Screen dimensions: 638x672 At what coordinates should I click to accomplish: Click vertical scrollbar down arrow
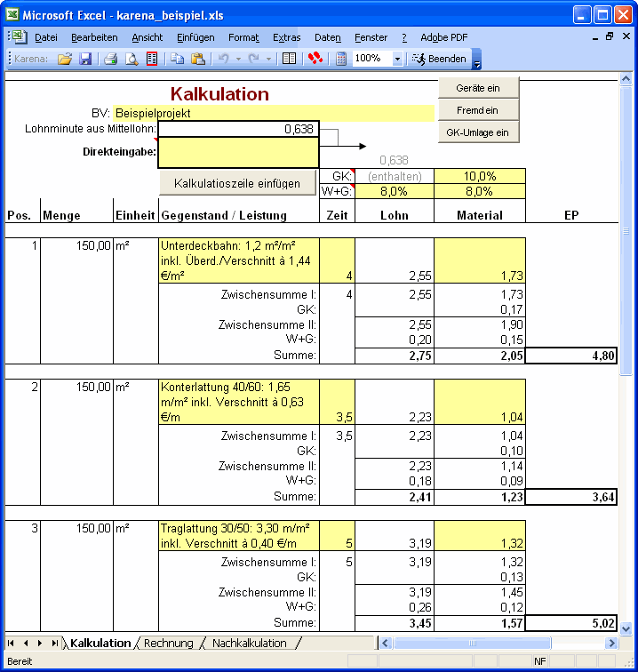[x=626, y=628]
